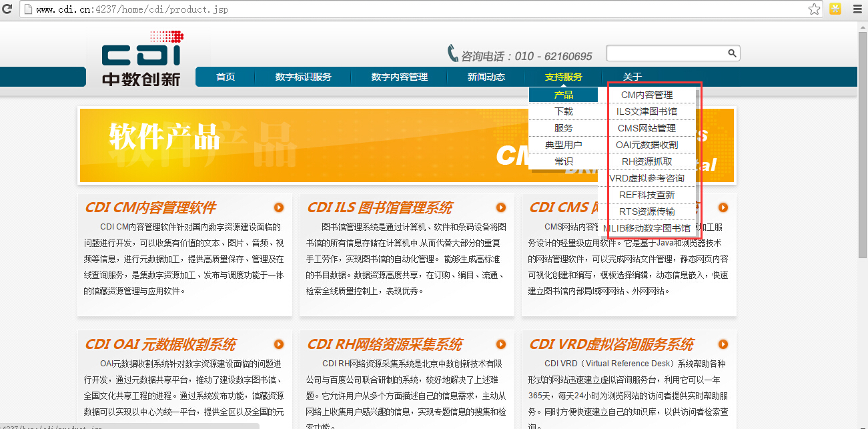The image size is (868, 429).
Task: Click the search magnifier icon
Action: [x=732, y=53]
